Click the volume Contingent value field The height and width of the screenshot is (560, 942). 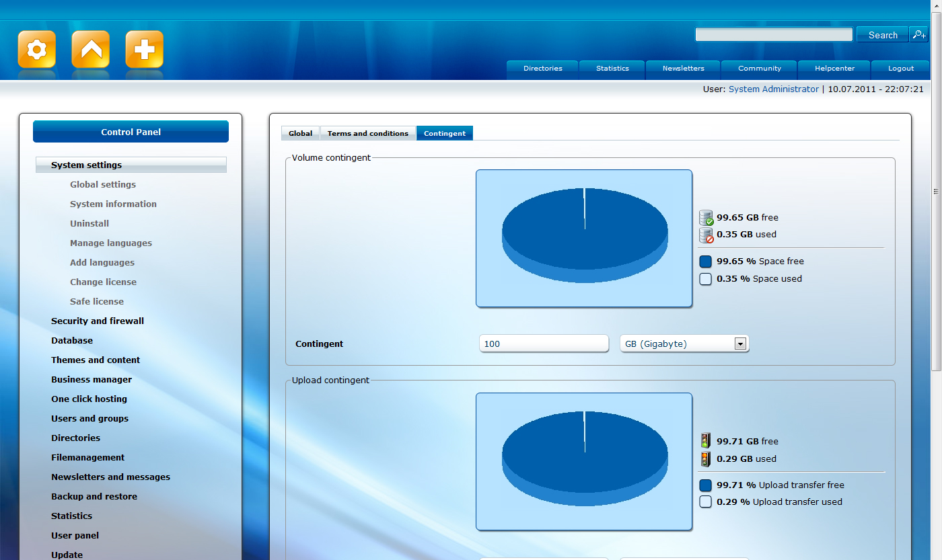tap(544, 344)
